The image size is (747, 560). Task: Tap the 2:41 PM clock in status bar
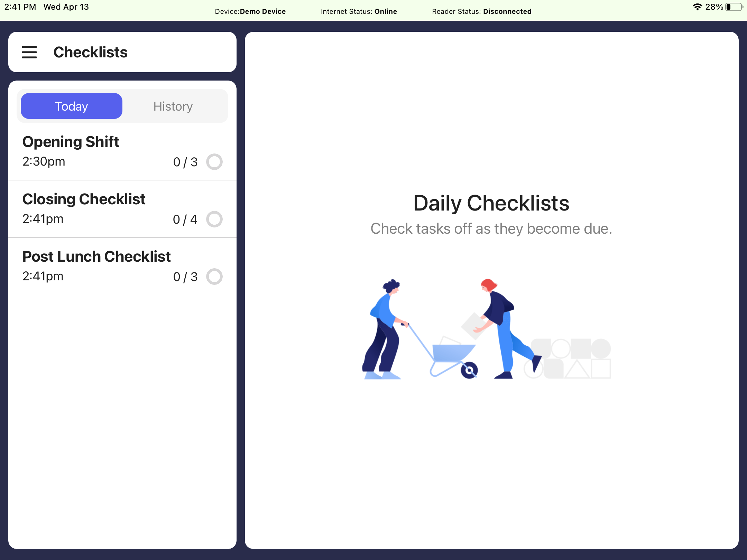[20, 7]
